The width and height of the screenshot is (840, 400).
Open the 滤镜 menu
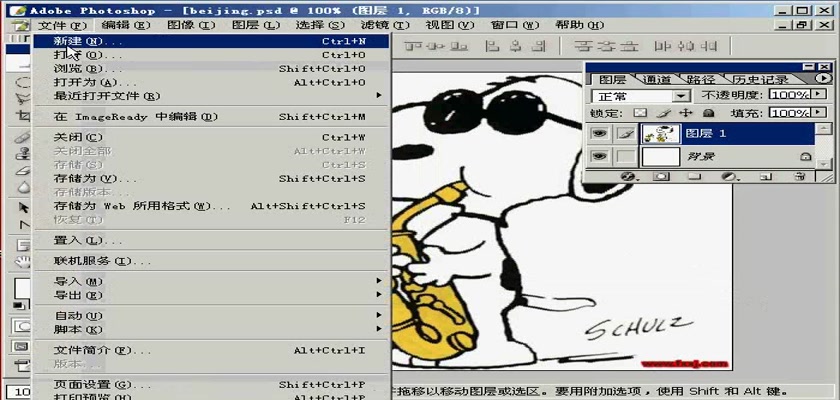tap(385, 25)
